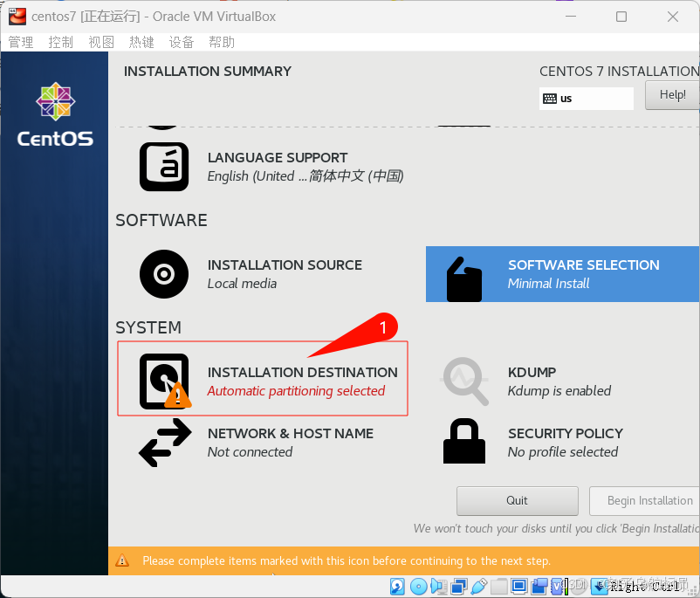Click 'Kdump is enabled' status text
700x598 pixels.
point(559,391)
